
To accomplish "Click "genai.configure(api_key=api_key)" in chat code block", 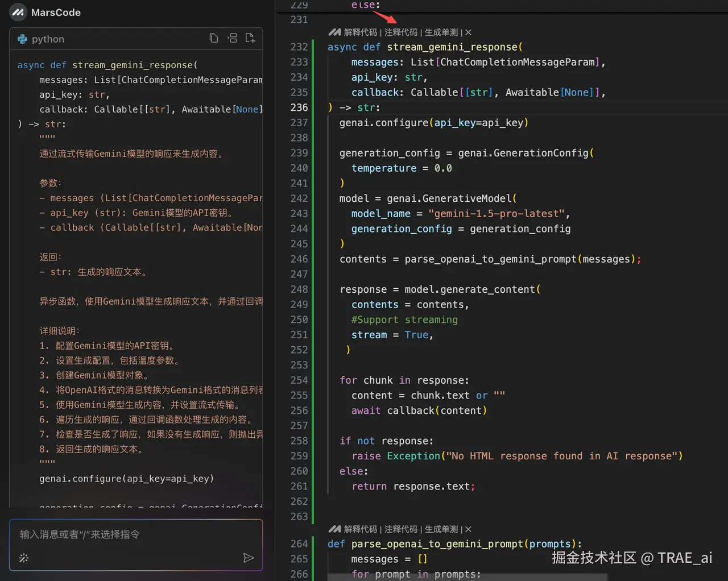I will [x=126, y=479].
